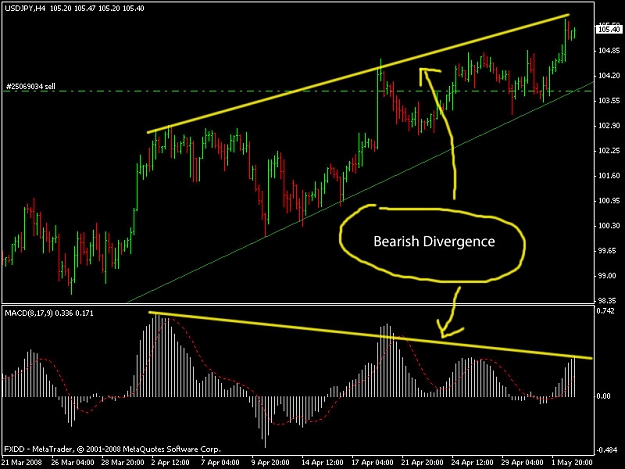
Task: Click the OHLC values 105.20 105.47 105.20 105.40
Action: tap(97, 8)
